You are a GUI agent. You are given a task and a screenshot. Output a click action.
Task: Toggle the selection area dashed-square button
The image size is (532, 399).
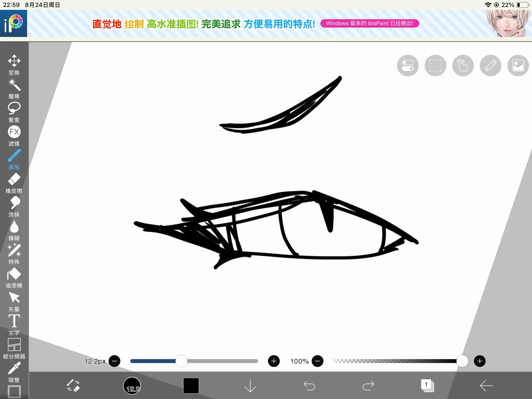(x=435, y=66)
